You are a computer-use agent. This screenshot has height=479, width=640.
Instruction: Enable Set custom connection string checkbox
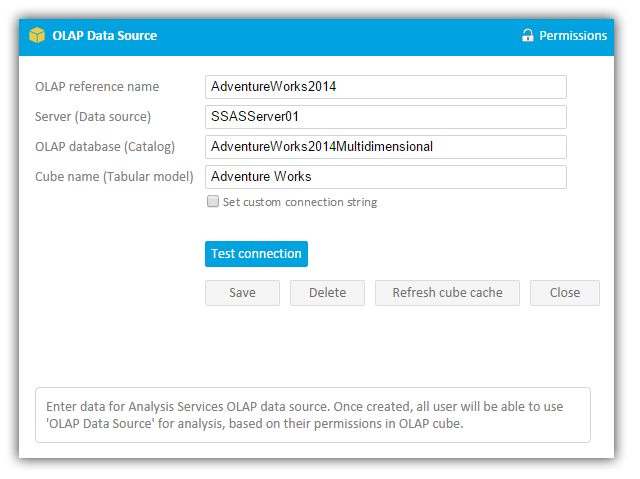tap(213, 201)
